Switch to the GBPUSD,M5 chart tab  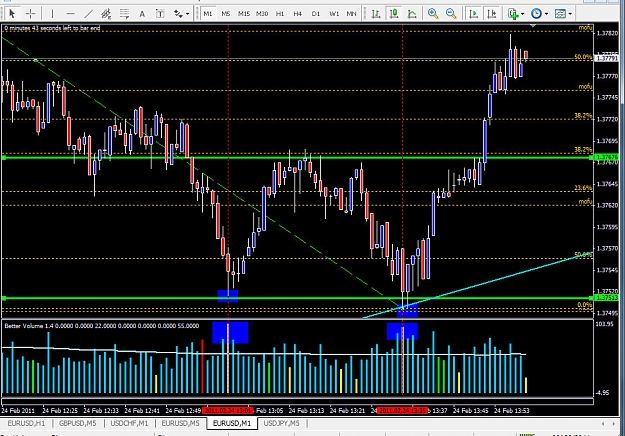pyautogui.click(x=77, y=423)
